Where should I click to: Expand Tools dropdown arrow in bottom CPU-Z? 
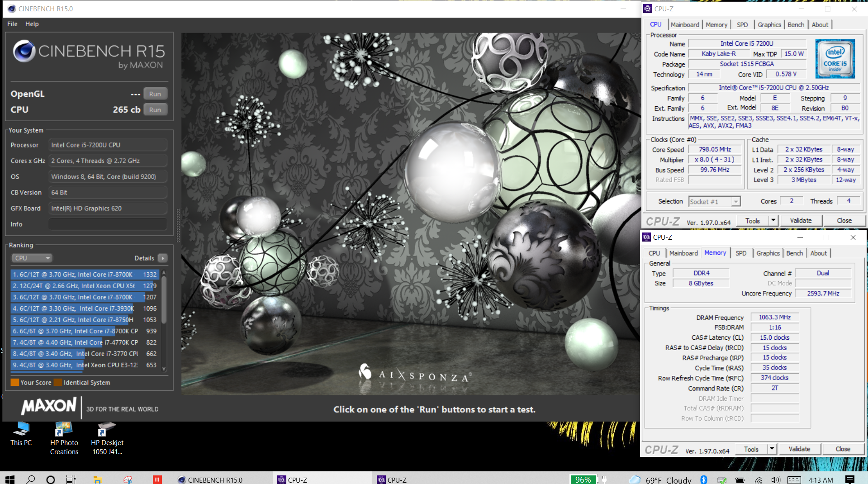tap(772, 449)
